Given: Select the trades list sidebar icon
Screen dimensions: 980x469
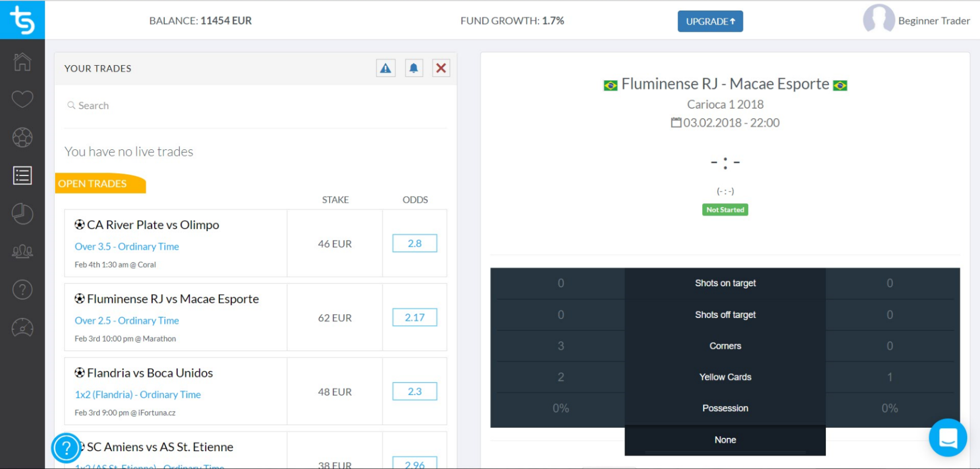Looking at the screenshot, I should pos(22,175).
